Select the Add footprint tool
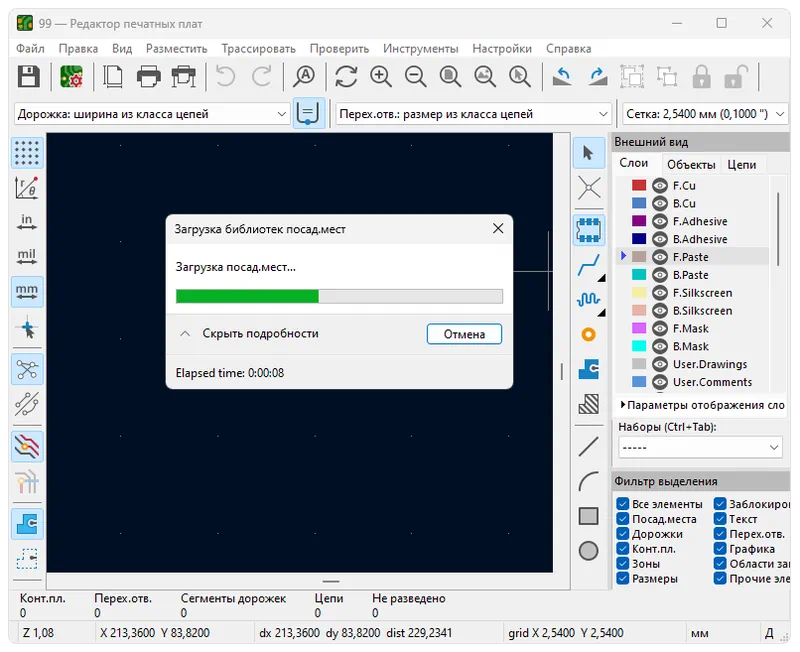This screenshot has height=652, width=800. pyautogui.click(x=589, y=230)
